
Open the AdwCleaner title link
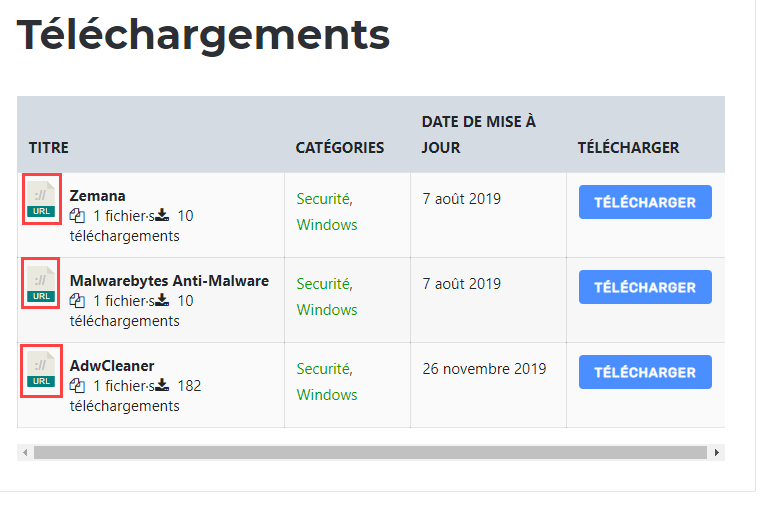pyautogui.click(x=112, y=366)
